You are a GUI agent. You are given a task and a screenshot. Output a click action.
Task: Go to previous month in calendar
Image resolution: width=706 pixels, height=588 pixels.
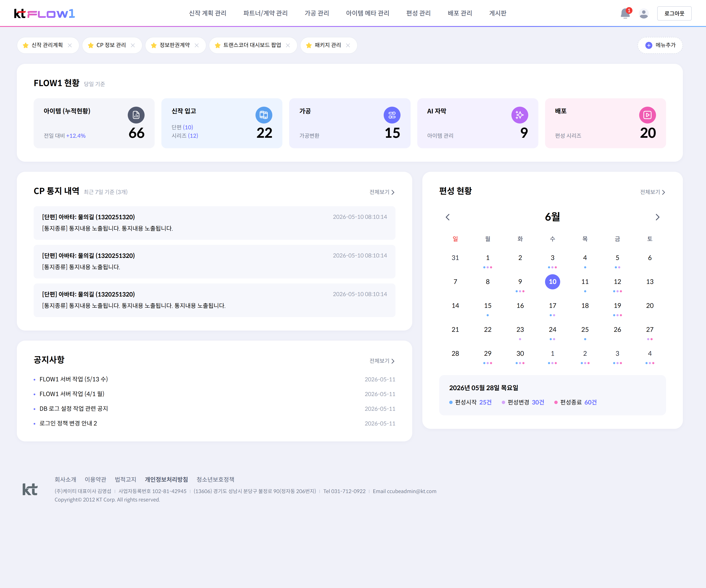448,217
